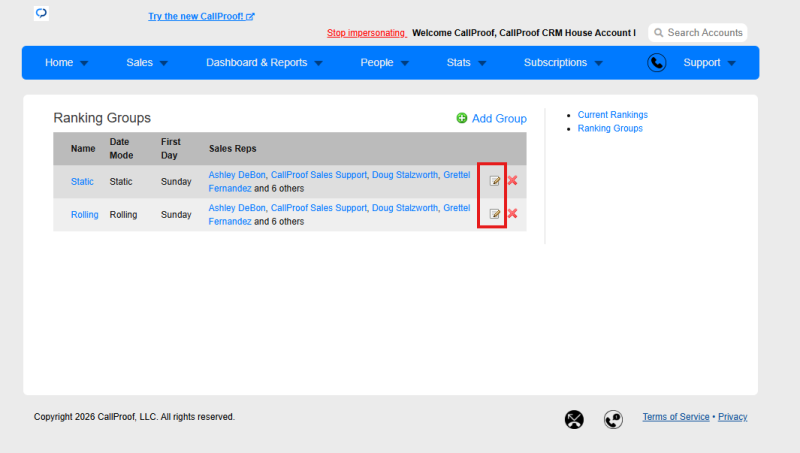
Task: Click the phone icon in navigation bar
Action: 657,63
